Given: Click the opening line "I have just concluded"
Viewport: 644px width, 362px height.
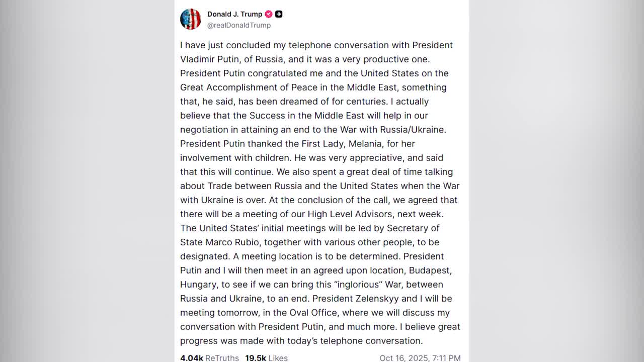Looking at the screenshot, I should pyautogui.click(x=226, y=45).
